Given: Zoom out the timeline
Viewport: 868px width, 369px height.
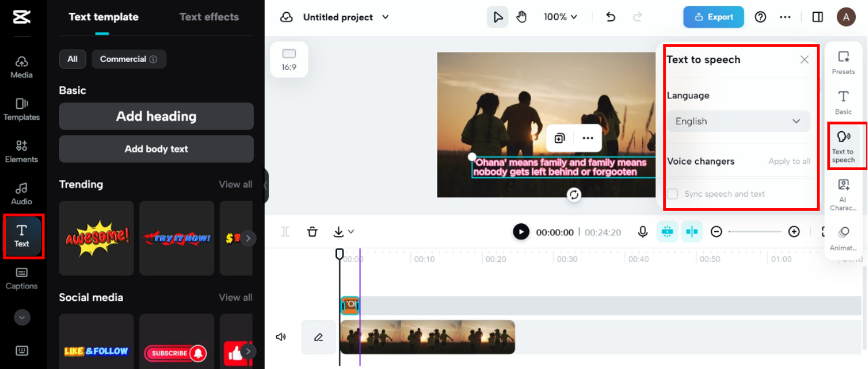Looking at the screenshot, I should (717, 232).
